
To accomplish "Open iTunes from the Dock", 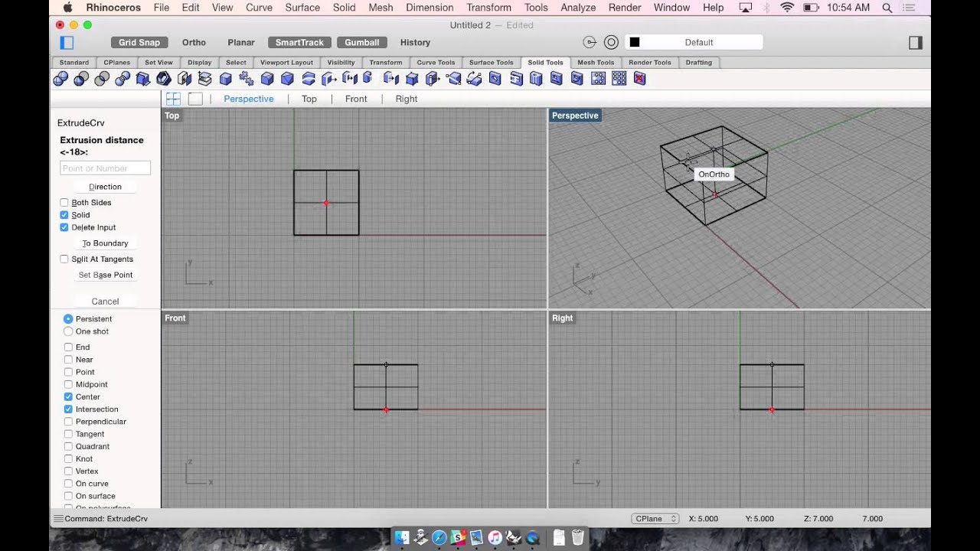I will pos(495,537).
